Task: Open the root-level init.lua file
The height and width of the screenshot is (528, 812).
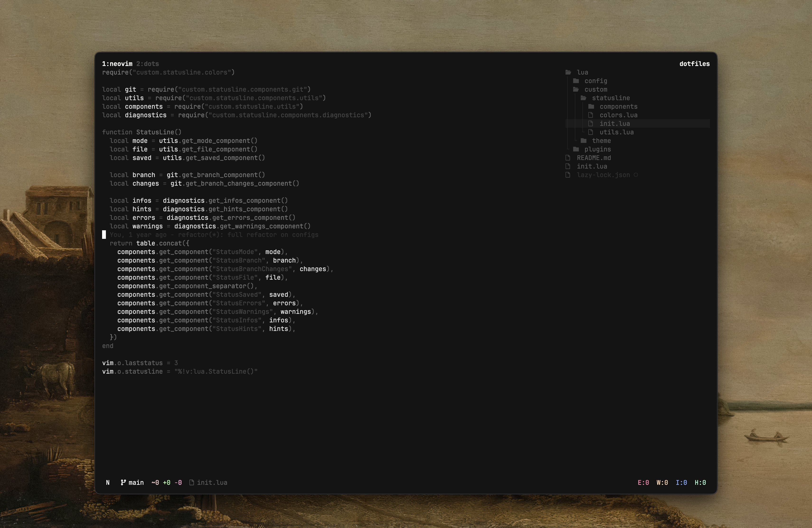Action: (592, 166)
